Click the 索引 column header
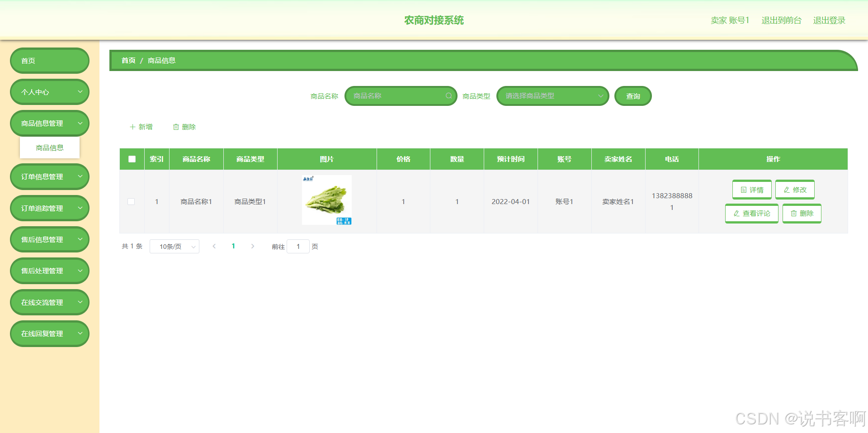Viewport: 868px width, 433px height. [157, 159]
